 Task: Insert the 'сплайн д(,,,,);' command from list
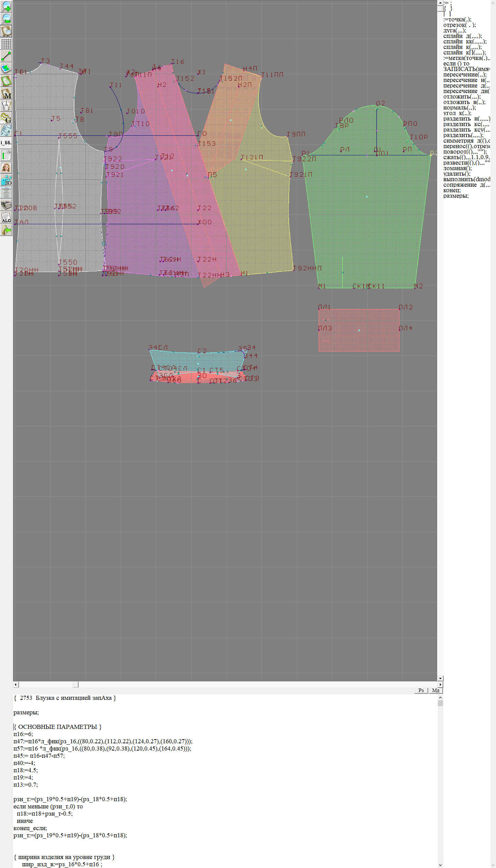point(462,36)
